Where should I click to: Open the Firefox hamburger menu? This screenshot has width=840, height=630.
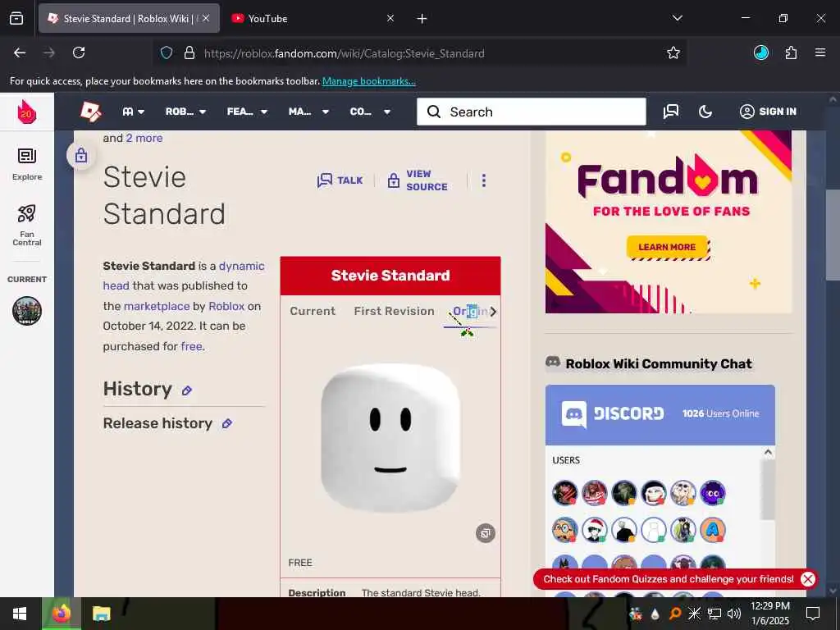tap(820, 52)
